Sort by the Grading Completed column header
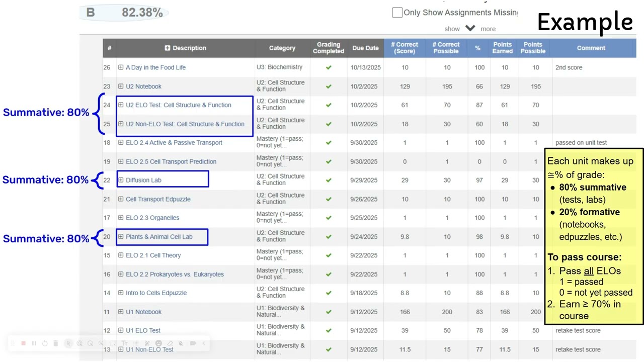Viewport: 644px width, 362px height. pos(329,48)
